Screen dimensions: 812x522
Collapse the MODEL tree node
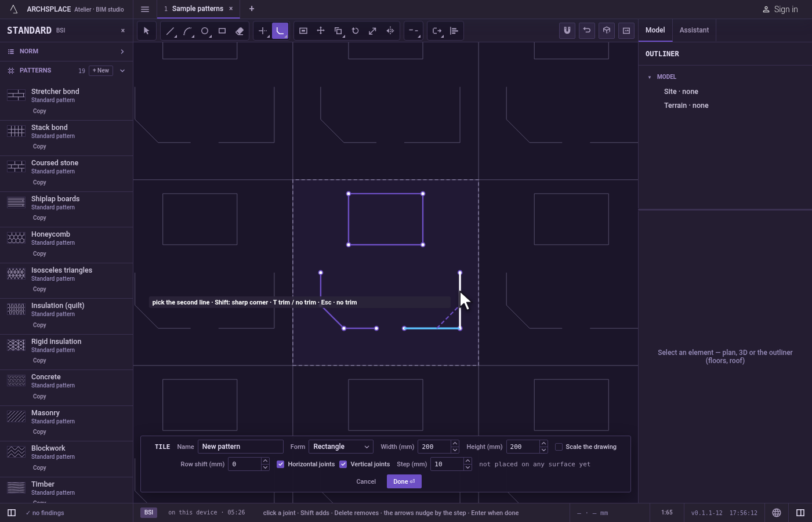[x=650, y=77]
